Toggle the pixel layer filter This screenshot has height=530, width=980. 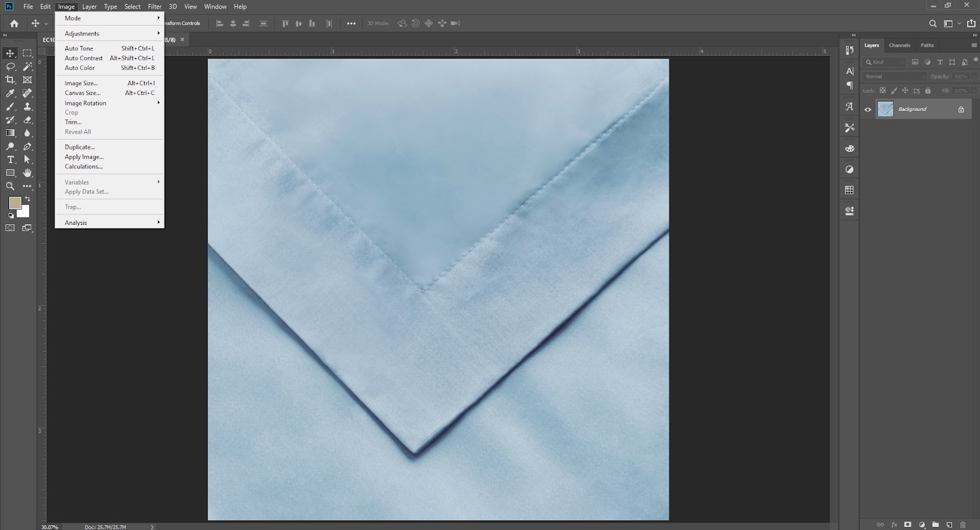pos(915,62)
